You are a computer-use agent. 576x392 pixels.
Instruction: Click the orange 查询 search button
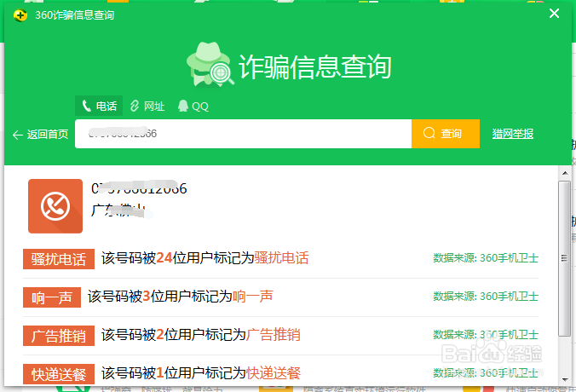tap(446, 134)
